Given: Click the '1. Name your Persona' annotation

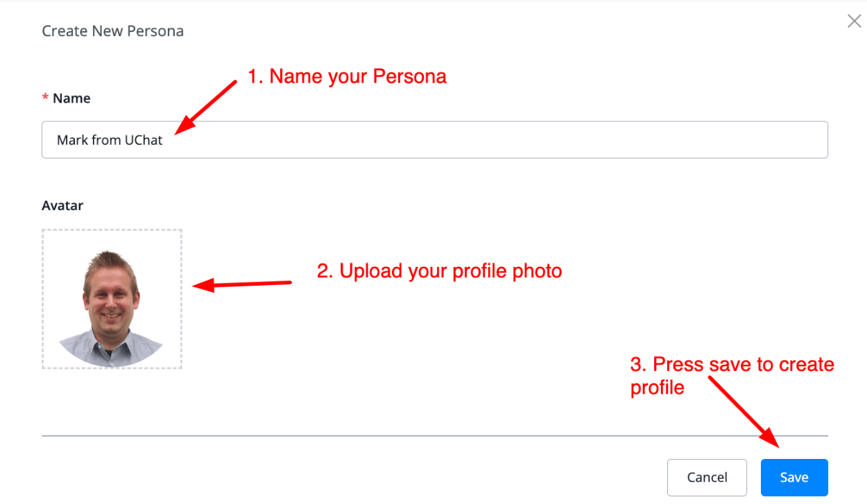Looking at the screenshot, I should click(x=347, y=76).
